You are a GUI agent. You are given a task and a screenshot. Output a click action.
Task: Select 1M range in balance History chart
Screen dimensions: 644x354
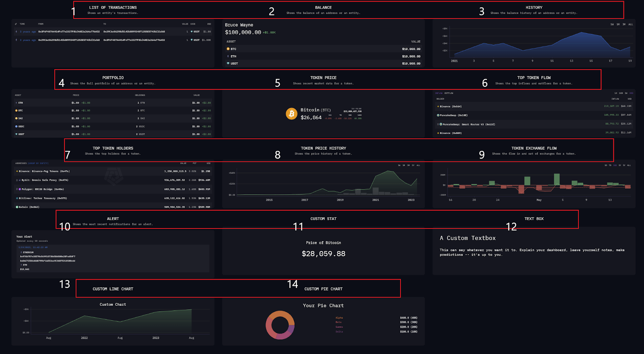(618, 25)
